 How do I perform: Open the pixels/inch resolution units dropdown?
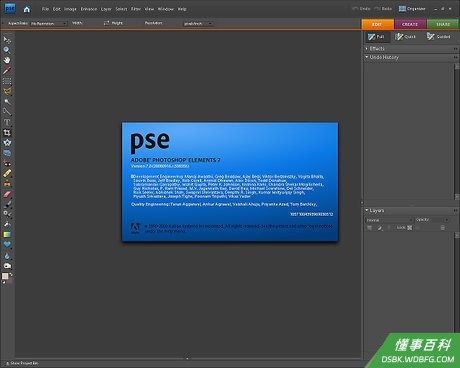198,23
